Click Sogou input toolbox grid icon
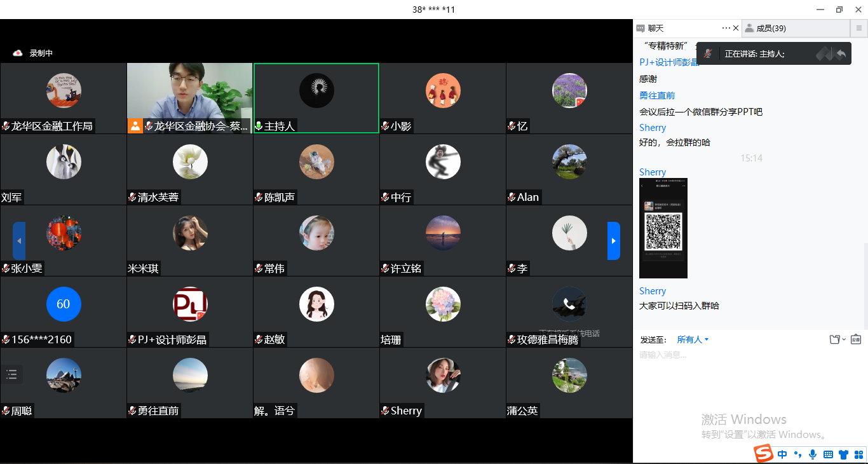The width and height of the screenshot is (868, 464). pos(858,454)
